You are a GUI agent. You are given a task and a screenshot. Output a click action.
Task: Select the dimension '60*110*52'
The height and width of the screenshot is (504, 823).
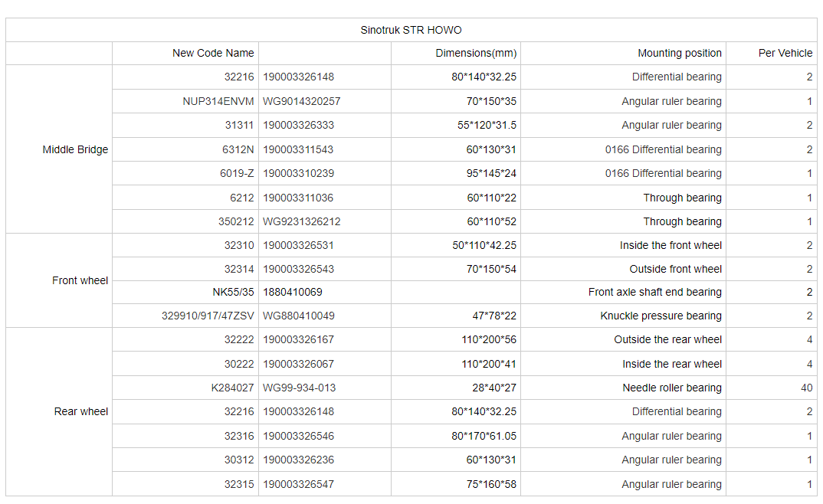click(492, 221)
